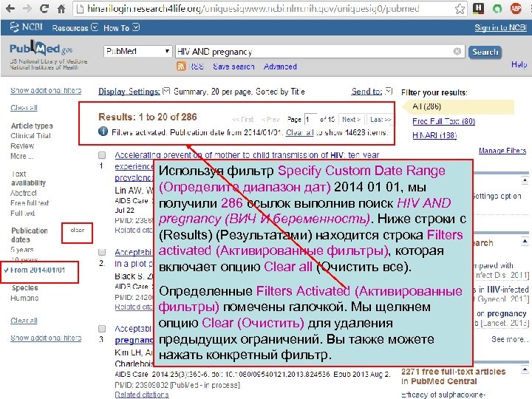The height and width of the screenshot is (399, 532).
Task: Click clear next to Publication dates
Action: click(x=78, y=230)
